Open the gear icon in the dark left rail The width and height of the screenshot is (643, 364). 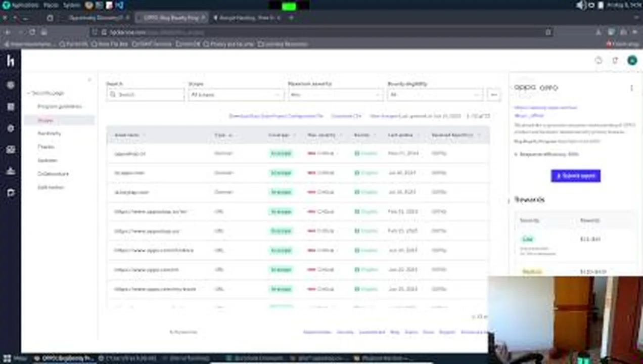pos(11,128)
